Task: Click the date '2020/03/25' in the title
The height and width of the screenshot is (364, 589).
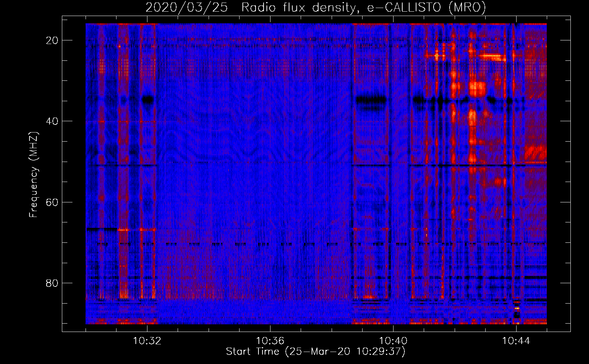Action: pyautogui.click(x=187, y=8)
